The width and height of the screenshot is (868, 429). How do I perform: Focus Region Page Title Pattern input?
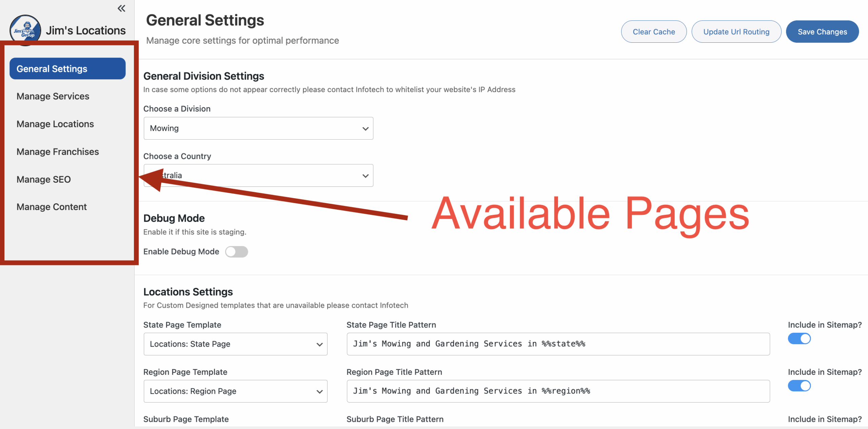pos(558,391)
